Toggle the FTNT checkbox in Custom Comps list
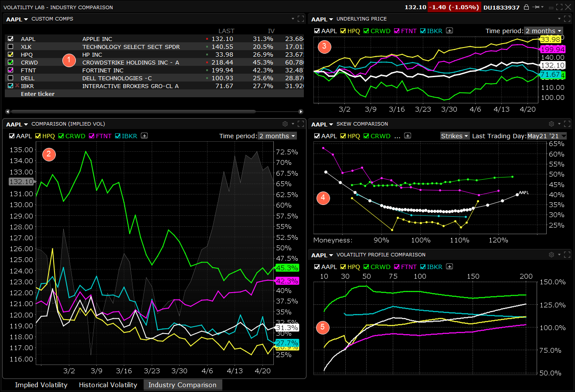 11,70
